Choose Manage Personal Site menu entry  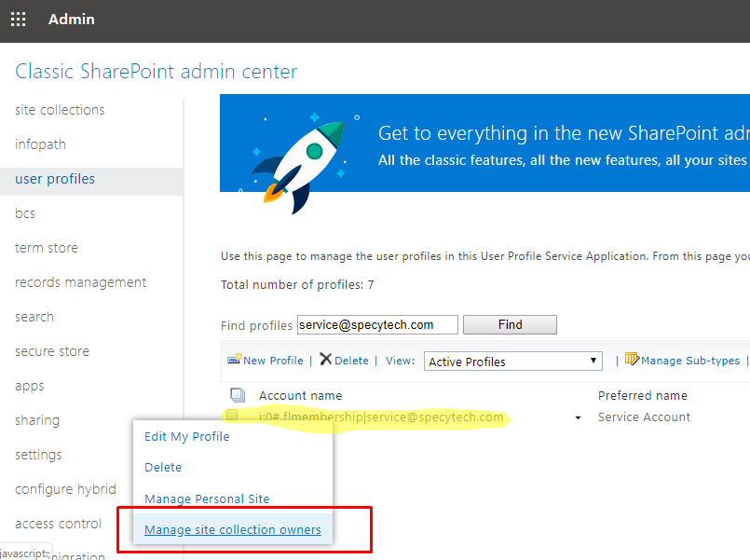click(207, 499)
